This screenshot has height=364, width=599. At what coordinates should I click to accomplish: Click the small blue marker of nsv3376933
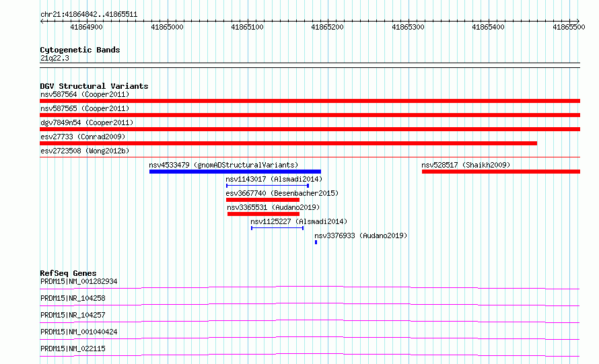pos(316,242)
